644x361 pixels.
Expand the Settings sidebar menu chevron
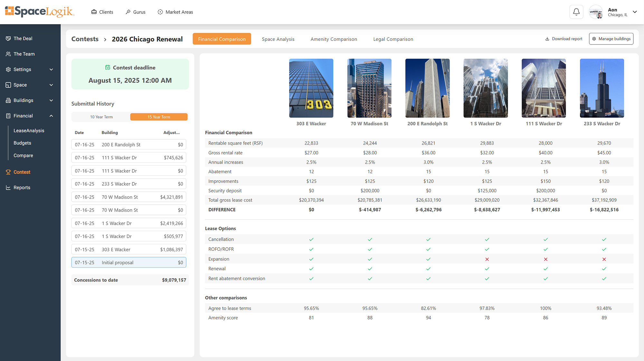coord(51,69)
